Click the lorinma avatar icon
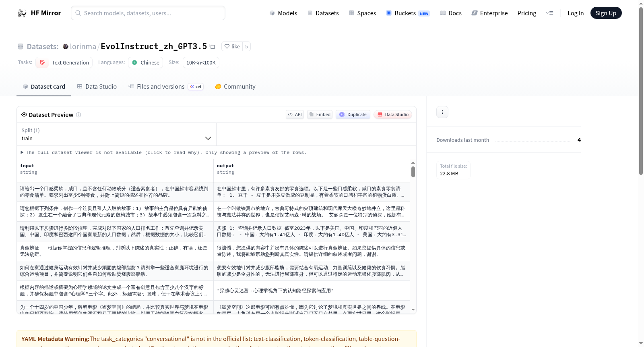Screen dimensions: 644x347 pyautogui.click(x=66, y=46)
